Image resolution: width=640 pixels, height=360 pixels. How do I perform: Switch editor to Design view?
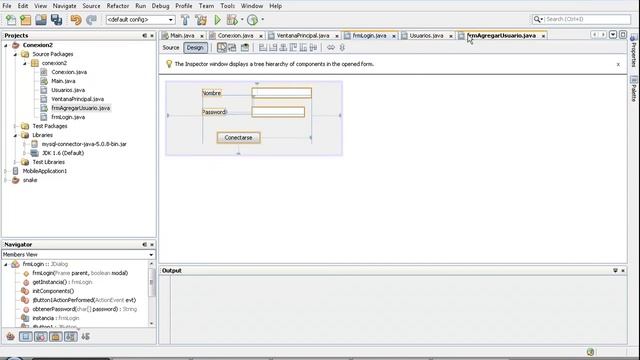[195, 48]
